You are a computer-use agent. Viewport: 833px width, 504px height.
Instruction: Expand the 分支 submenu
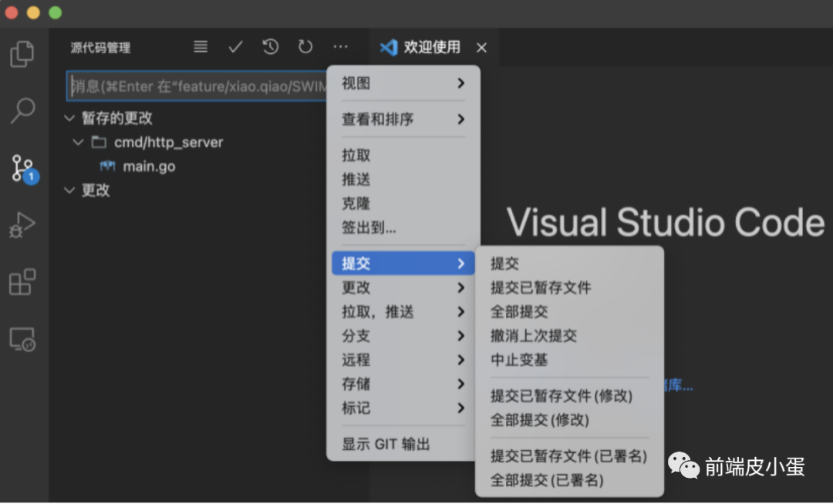click(403, 336)
